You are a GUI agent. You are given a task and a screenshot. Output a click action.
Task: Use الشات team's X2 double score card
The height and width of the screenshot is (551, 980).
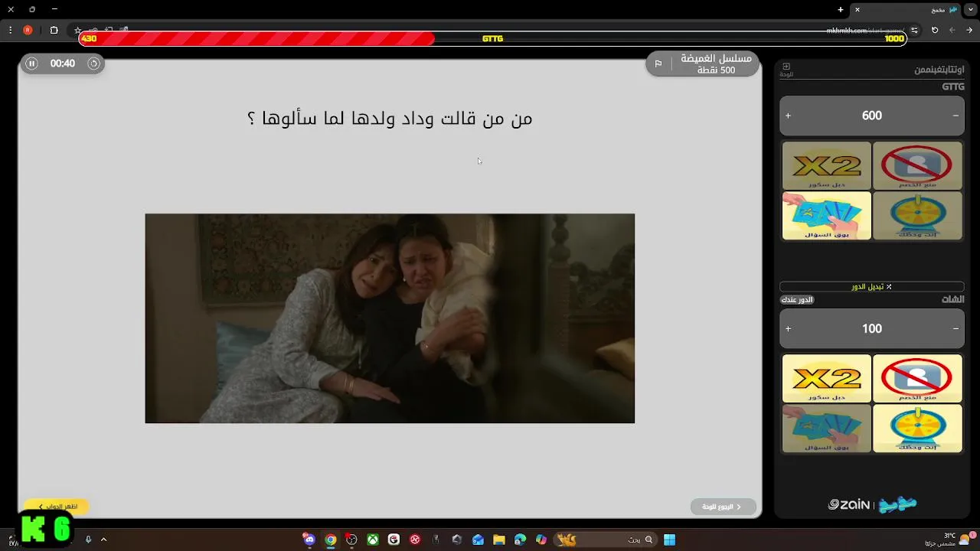827,378
